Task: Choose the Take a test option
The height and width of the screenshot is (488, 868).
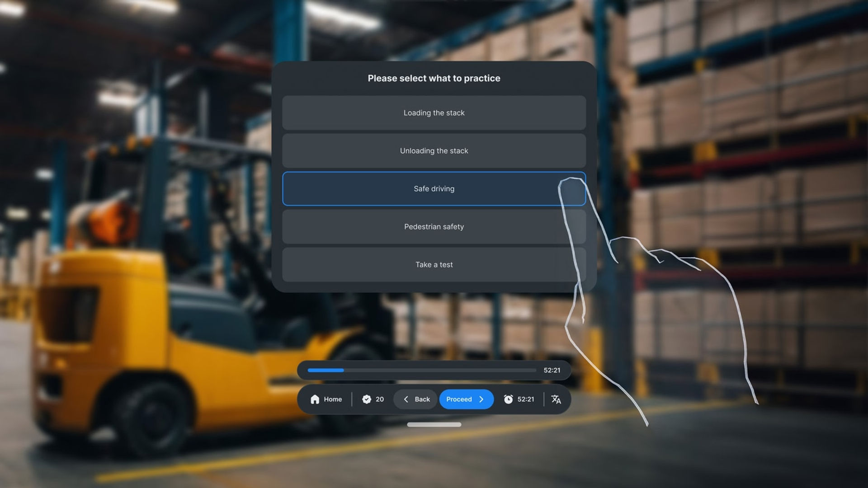Action: click(434, 264)
